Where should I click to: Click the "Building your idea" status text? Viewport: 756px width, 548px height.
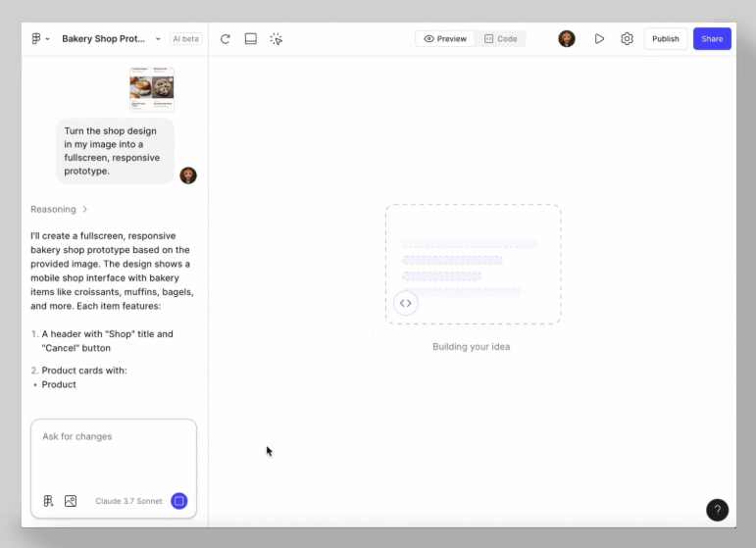(471, 346)
